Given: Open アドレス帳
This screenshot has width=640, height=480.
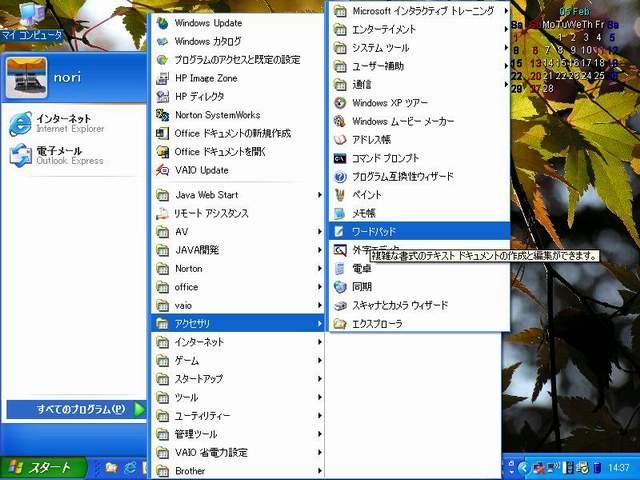Looking at the screenshot, I should coord(420,140).
